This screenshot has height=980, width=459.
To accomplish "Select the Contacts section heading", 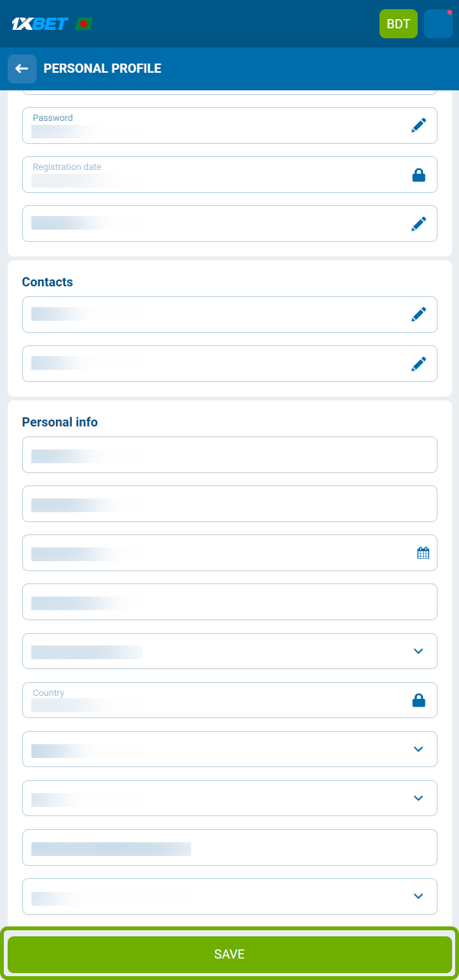I will [47, 282].
